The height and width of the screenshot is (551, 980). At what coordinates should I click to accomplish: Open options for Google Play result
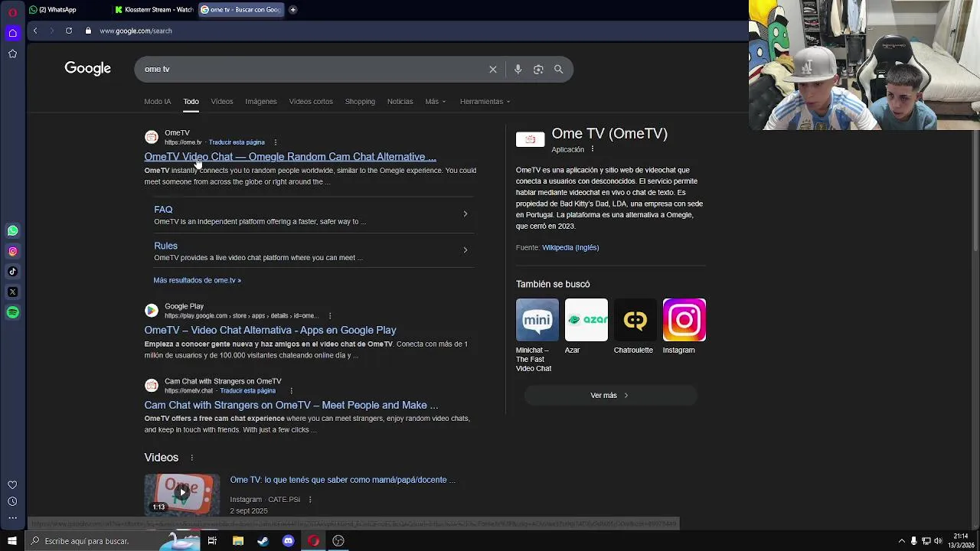coord(330,316)
